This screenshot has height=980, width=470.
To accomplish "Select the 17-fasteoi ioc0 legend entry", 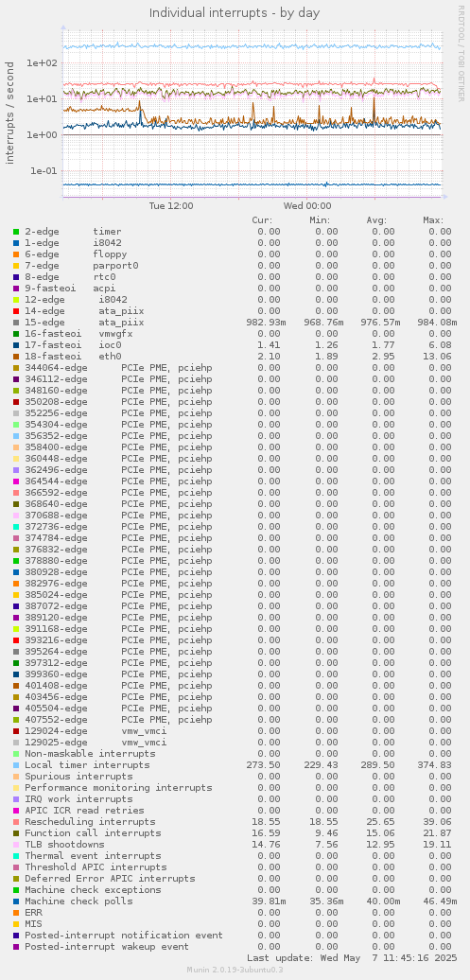I will point(73,345).
